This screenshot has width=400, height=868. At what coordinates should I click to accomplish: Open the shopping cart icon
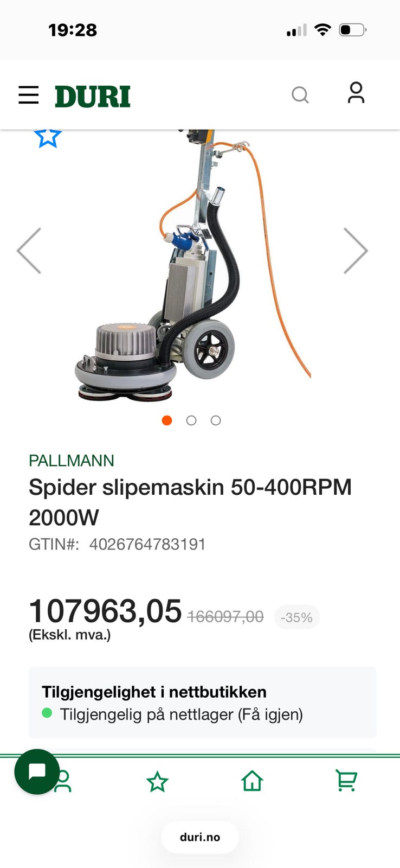(346, 781)
